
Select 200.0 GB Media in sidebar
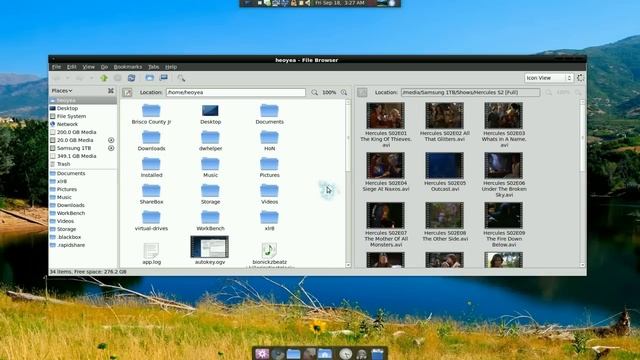[83, 132]
